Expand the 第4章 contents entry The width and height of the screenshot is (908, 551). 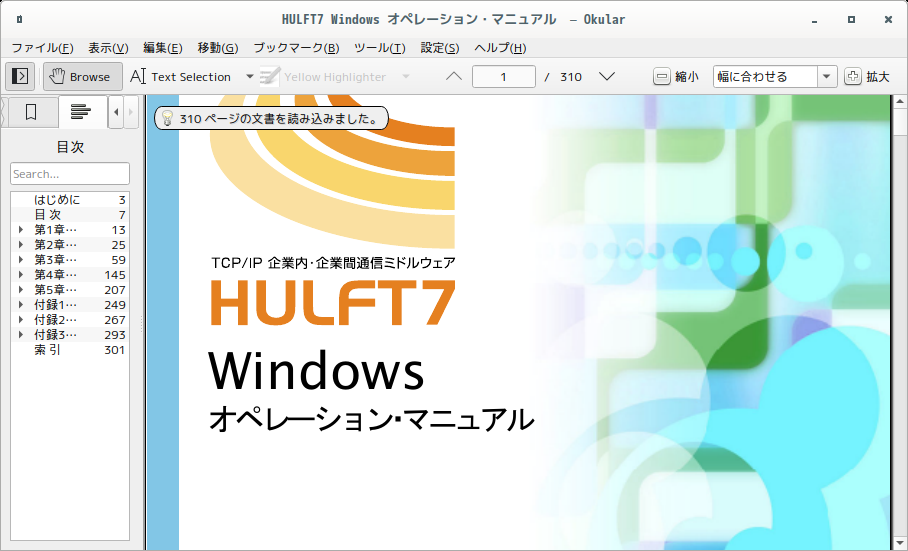[21, 275]
